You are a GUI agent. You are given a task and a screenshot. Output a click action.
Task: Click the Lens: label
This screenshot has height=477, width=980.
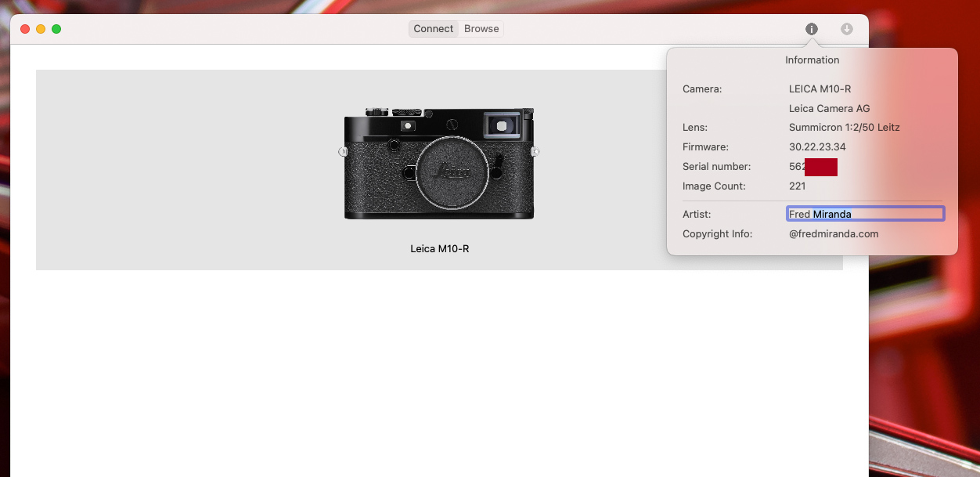click(695, 127)
